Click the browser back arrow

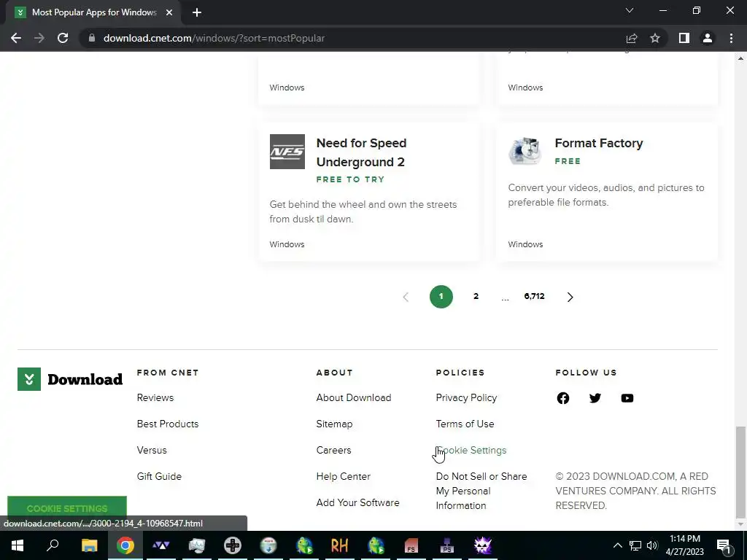point(16,38)
